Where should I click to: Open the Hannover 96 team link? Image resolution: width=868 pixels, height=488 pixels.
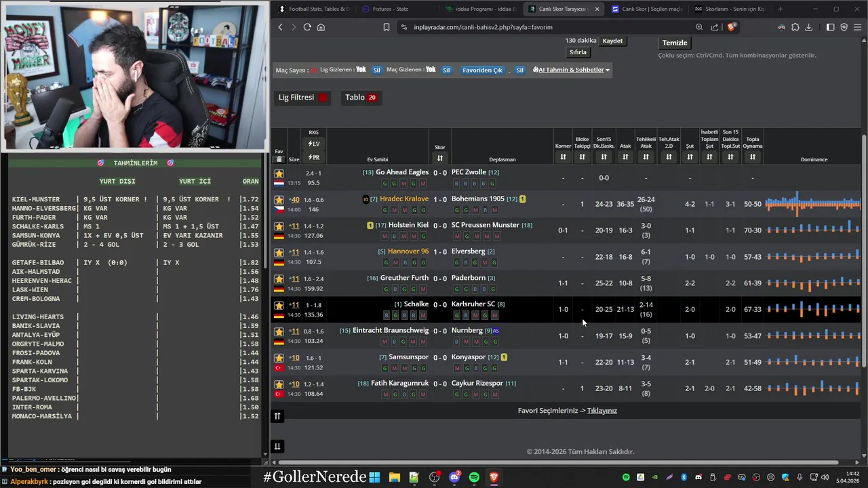point(408,251)
